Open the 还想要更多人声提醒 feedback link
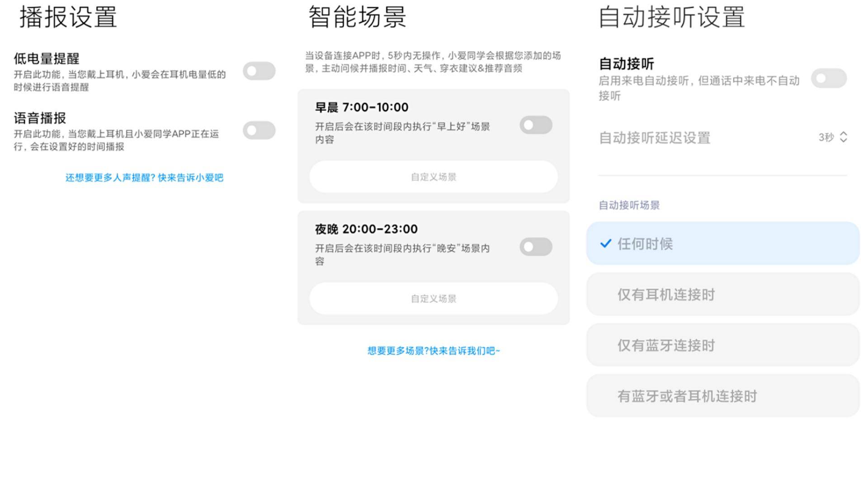Image resolution: width=868 pixels, height=488 pixels. (145, 178)
